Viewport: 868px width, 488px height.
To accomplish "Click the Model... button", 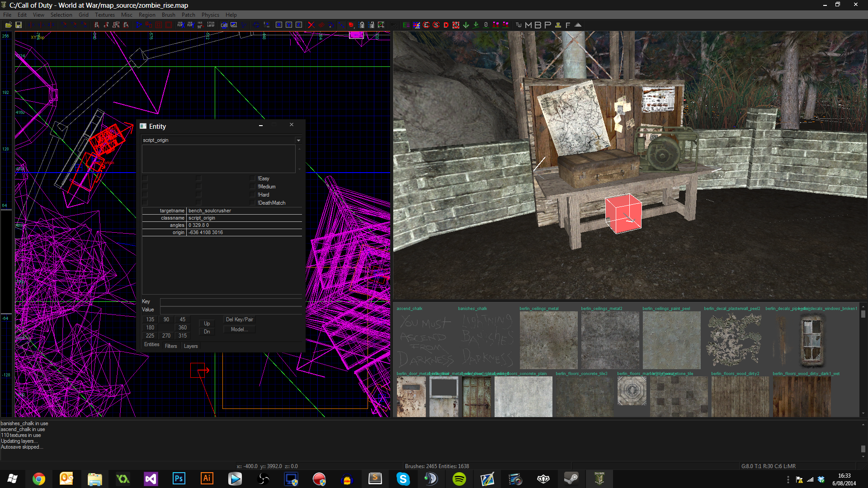I will click(239, 329).
